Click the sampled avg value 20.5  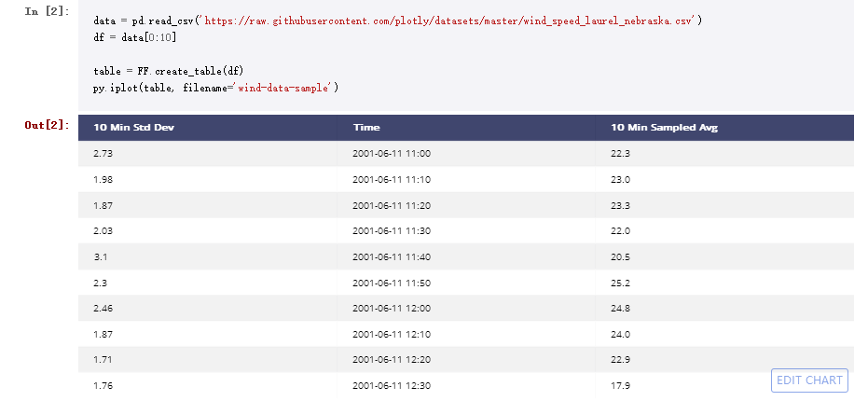pyautogui.click(x=621, y=257)
